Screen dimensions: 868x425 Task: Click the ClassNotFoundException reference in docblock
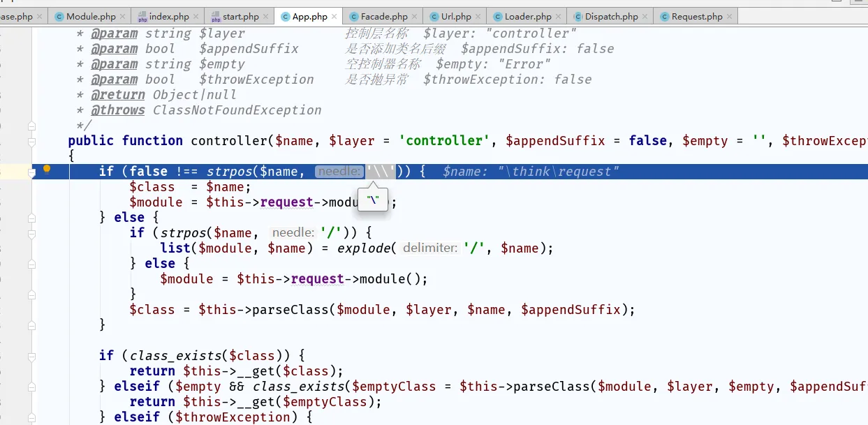237,110
